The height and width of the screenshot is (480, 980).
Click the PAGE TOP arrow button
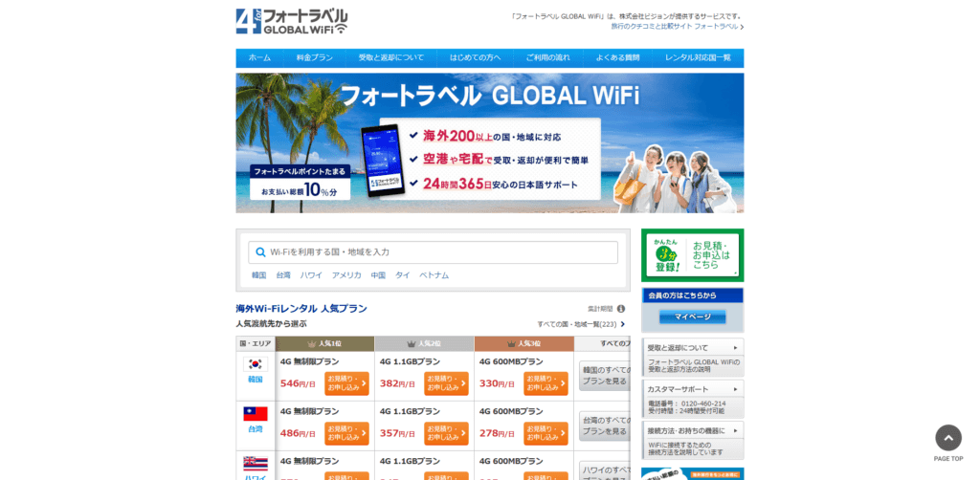pyautogui.click(x=948, y=438)
